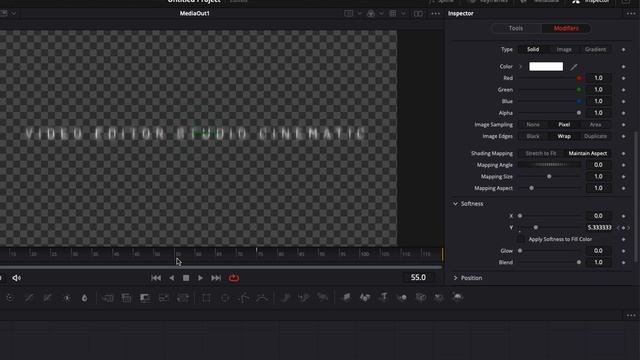Set Image Sampling to None
Screen dimensions: 640x360
coord(533,124)
